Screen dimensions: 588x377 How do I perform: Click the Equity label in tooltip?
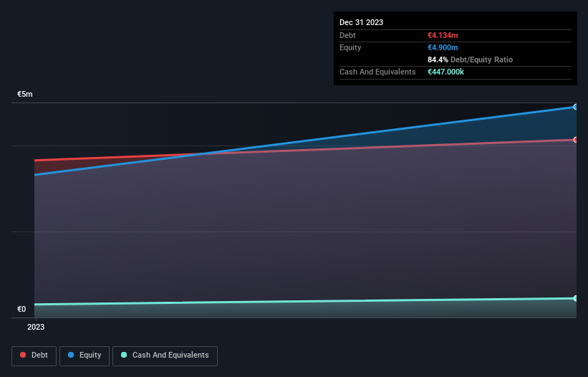pyautogui.click(x=350, y=47)
